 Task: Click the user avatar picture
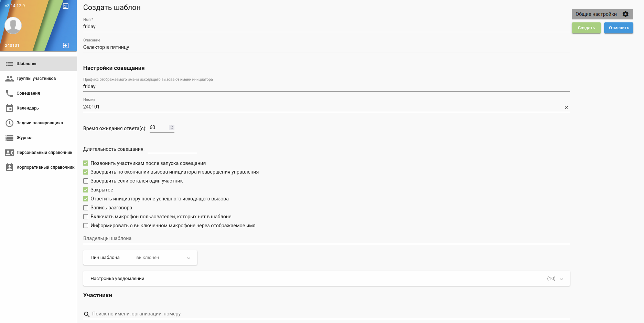pyautogui.click(x=13, y=25)
